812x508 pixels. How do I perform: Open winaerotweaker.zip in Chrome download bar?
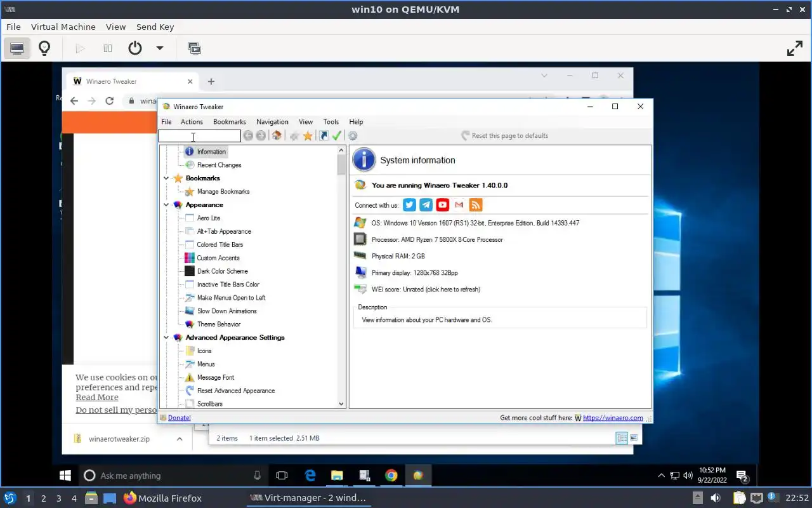(119, 439)
